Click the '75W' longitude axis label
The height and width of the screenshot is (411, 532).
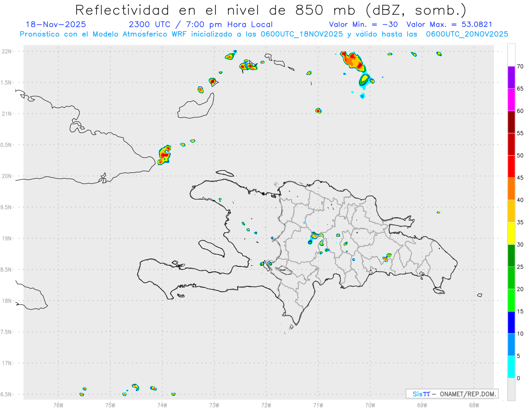(110, 405)
